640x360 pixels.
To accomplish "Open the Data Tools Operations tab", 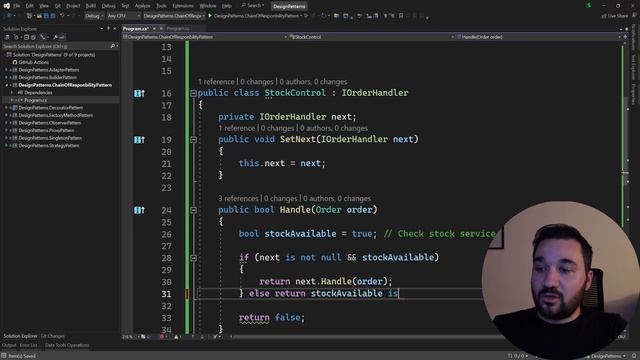I will (67, 345).
